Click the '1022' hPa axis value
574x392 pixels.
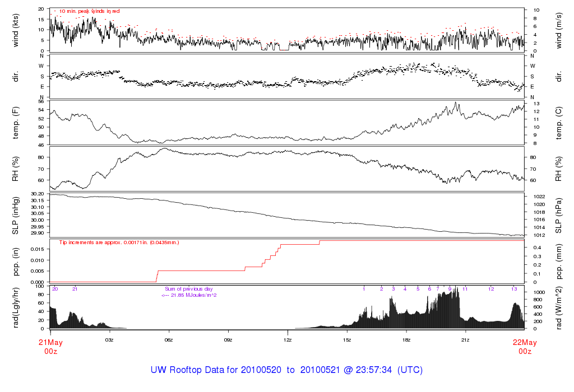click(x=540, y=197)
